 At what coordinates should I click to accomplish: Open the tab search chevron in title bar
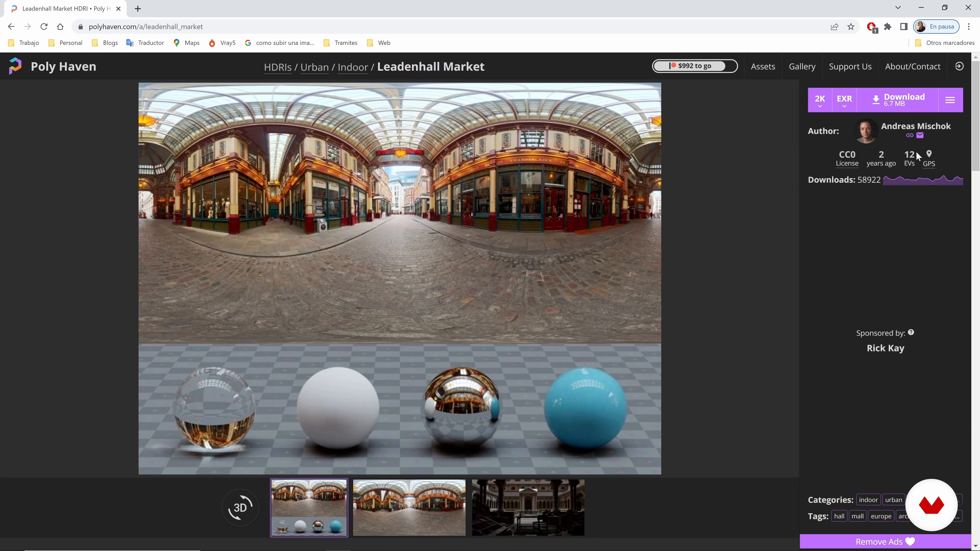pyautogui.click(x=898, y=8)
